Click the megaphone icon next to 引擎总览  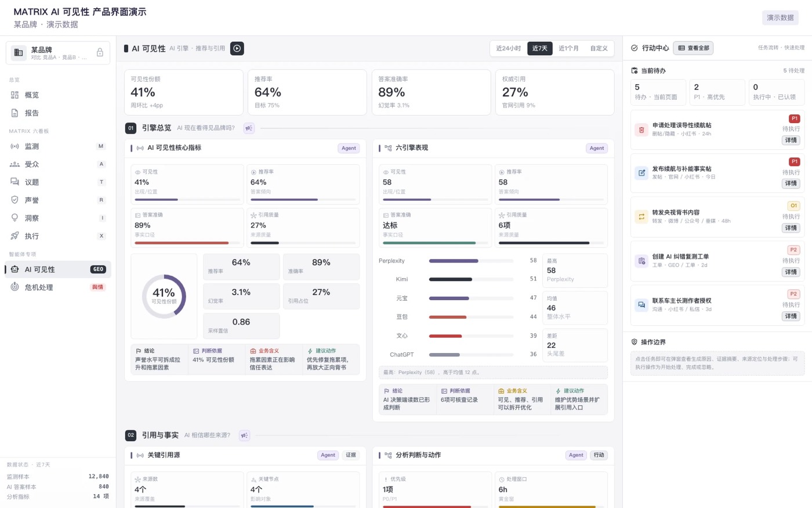point(249,128)
